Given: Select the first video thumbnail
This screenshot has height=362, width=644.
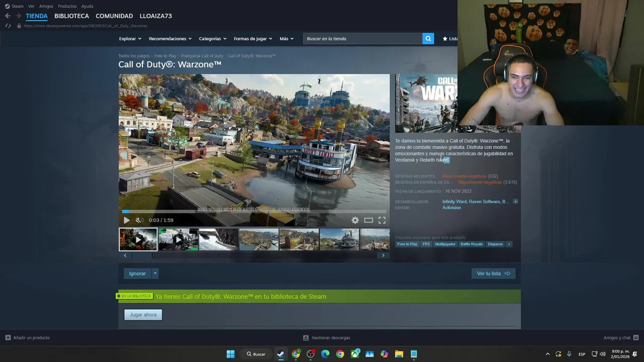Looking at the screenshot, I should point(138,239).
